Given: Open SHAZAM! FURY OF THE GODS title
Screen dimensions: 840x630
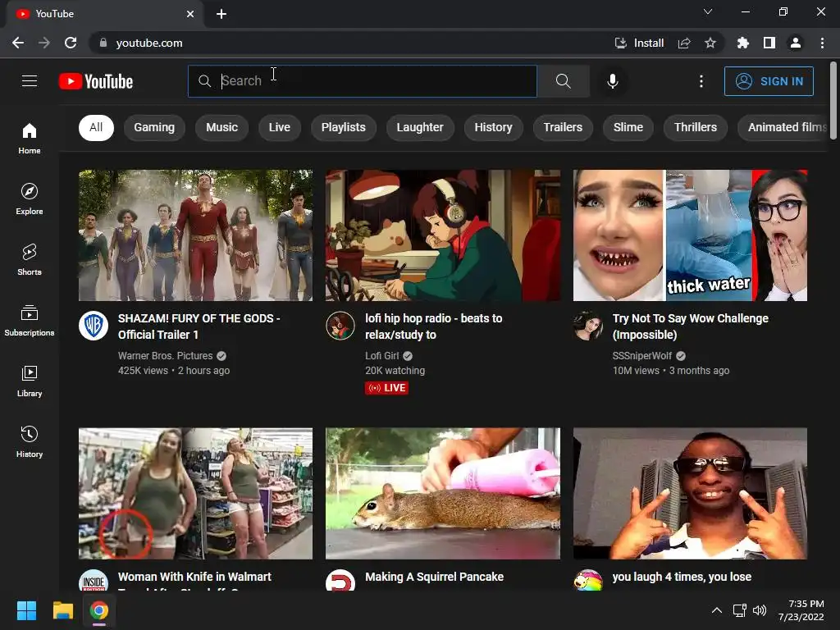Looking at the screenshot, I should (199, 326).
